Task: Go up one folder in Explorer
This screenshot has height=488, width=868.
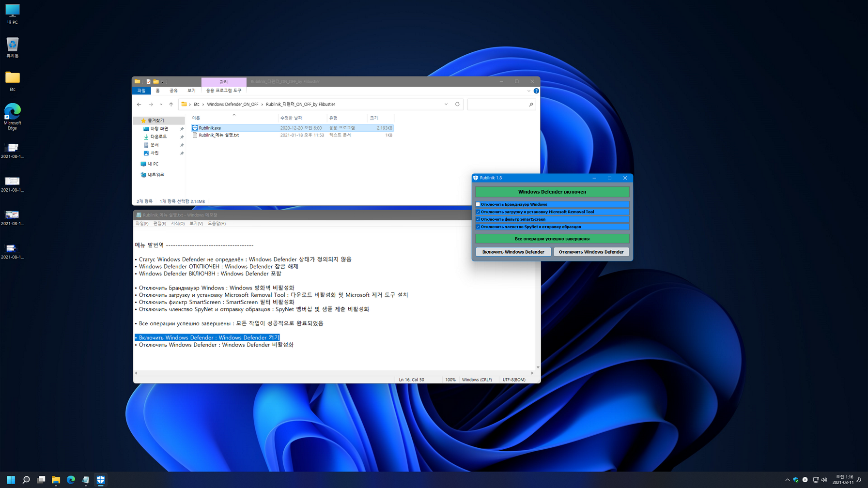Action: 171,104
